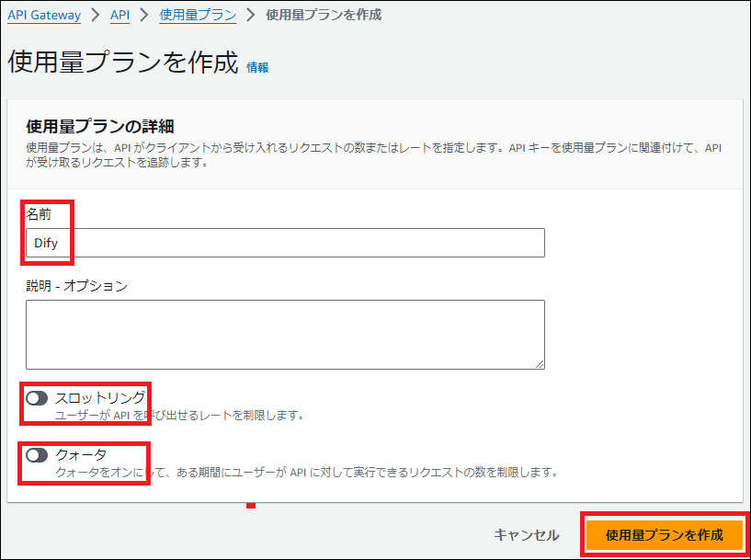Open the 情報 link beside the page title
Viewport: 751px width, 560px height.
point(257,67)
